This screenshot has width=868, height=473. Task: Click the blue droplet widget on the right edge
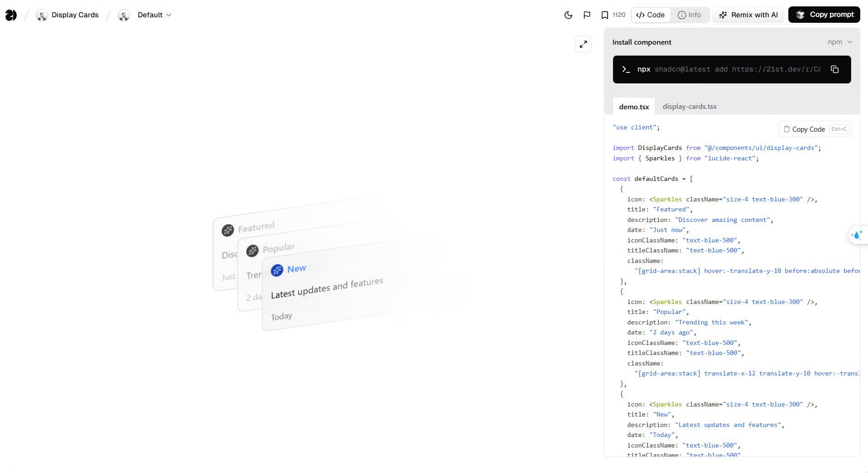pyautogui.click(x=857, y=235)
